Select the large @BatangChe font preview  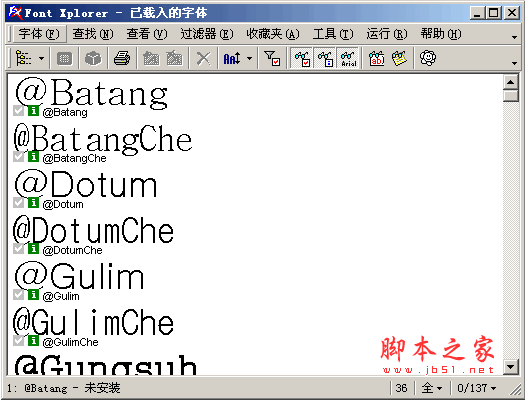[x=103, y=140]
